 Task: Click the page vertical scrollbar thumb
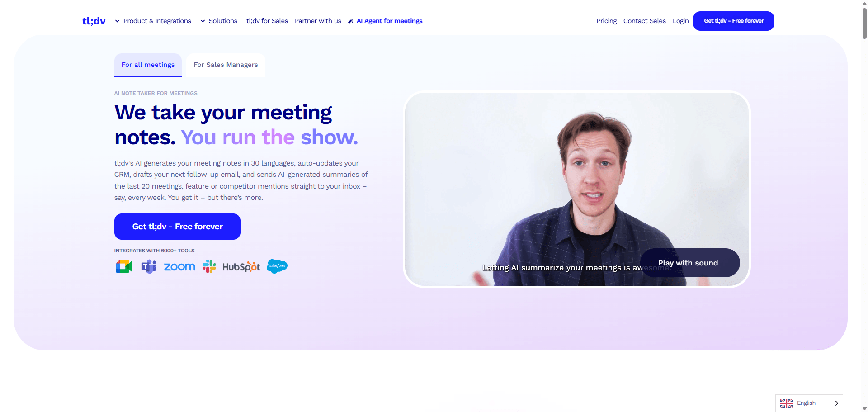click(864, 23)
